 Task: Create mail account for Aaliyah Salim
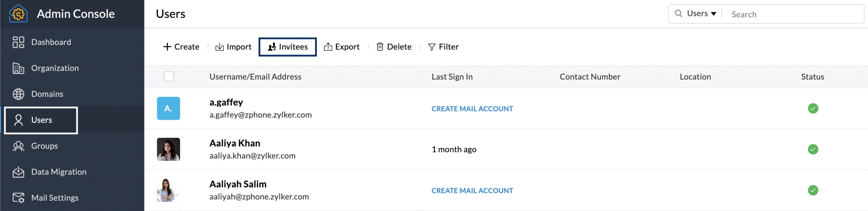point(472,191)
